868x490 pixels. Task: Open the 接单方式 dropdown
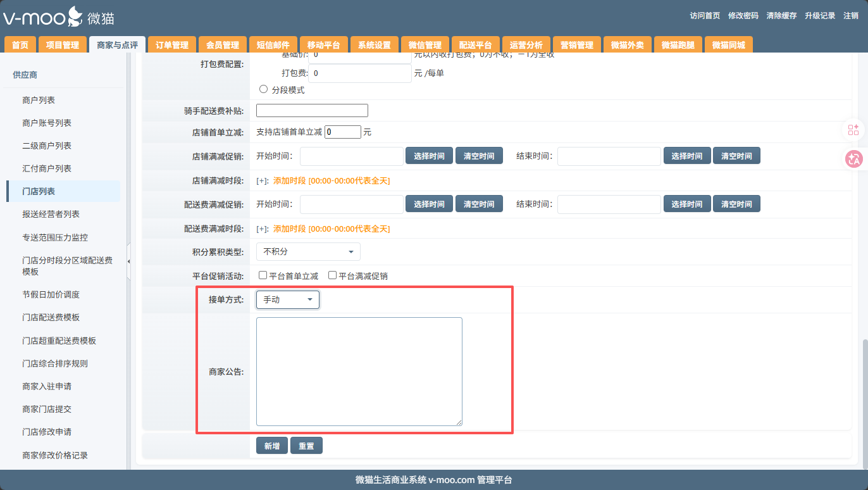[288, 299]
